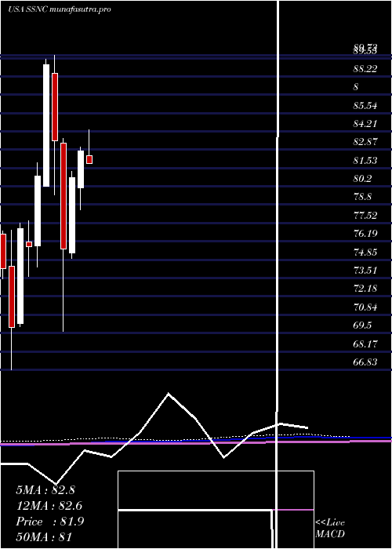
Task: Select the 69.5 price level label
Action: (362, 325)
